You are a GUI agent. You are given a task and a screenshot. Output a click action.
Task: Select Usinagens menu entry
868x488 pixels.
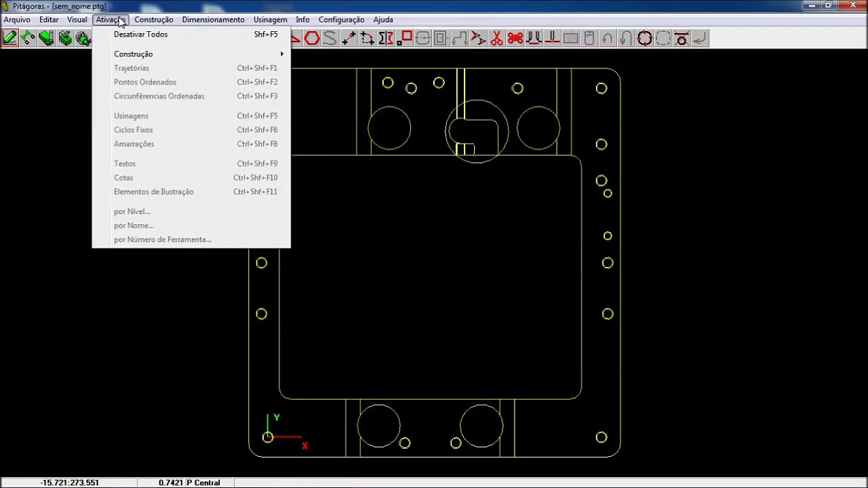(191, 116)
